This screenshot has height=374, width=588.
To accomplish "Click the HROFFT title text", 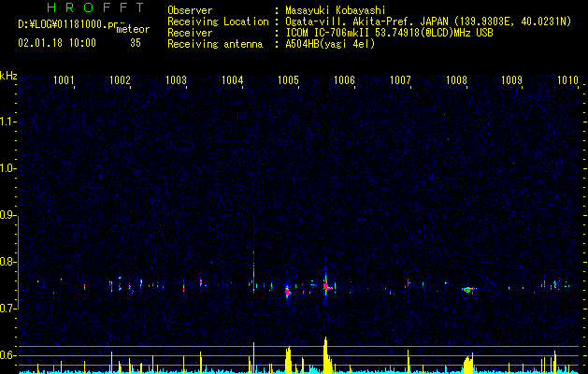I will coord(95,7).
